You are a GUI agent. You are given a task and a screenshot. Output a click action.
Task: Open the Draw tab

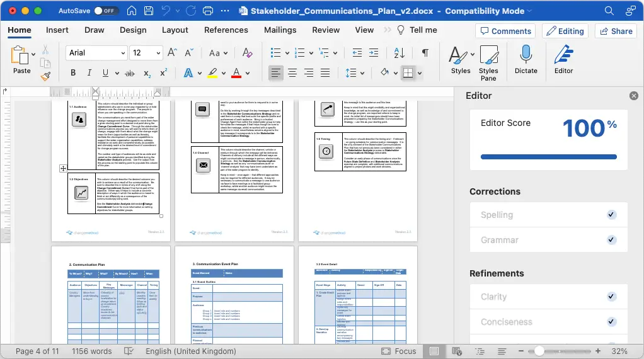(x=94, y=30)
